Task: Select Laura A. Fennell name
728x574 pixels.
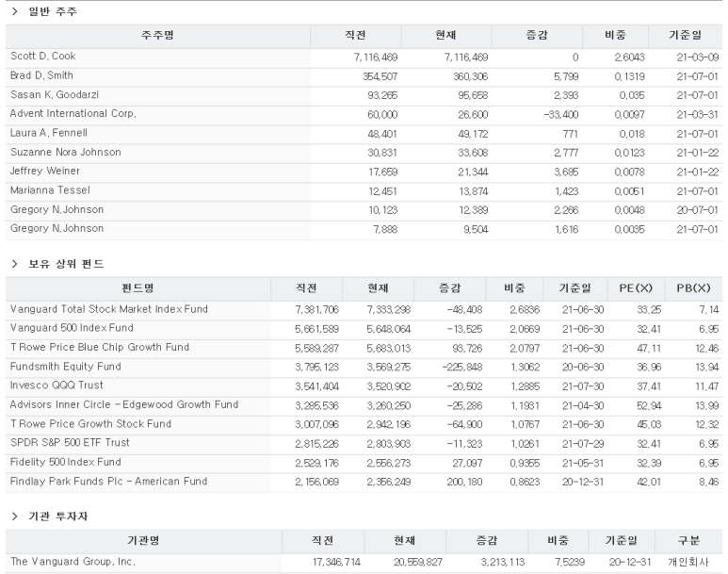Action: click(x=49, y=133)
